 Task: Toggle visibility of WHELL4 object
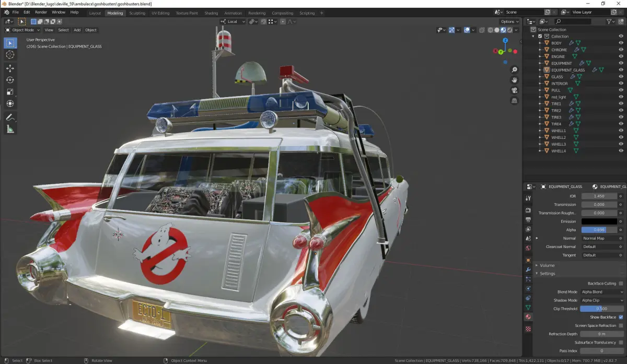click(x=621, y=151)
